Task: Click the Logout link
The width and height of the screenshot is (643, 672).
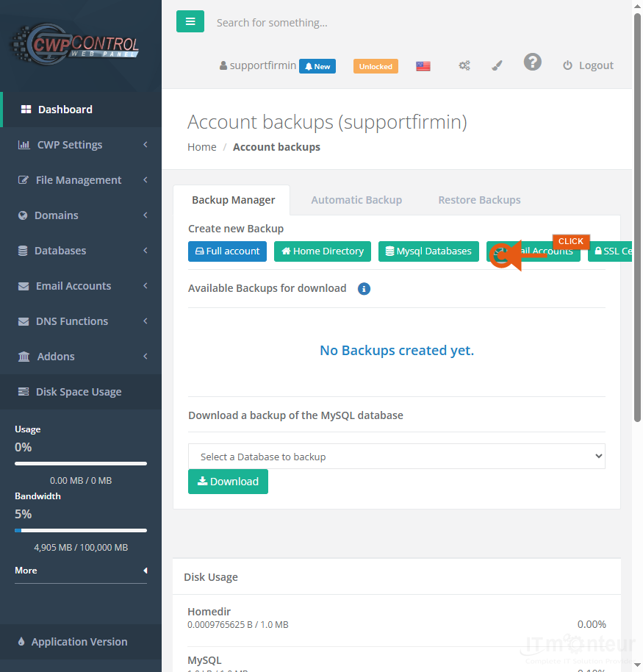Action: tap(588, 65)
